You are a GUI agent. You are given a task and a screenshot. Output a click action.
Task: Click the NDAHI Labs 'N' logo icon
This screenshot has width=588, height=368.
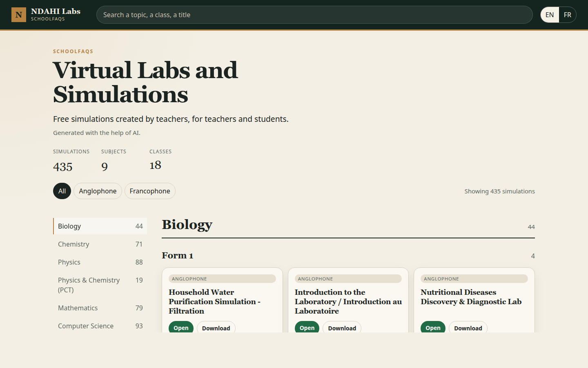pyautogui.click(x=19, y=15)
